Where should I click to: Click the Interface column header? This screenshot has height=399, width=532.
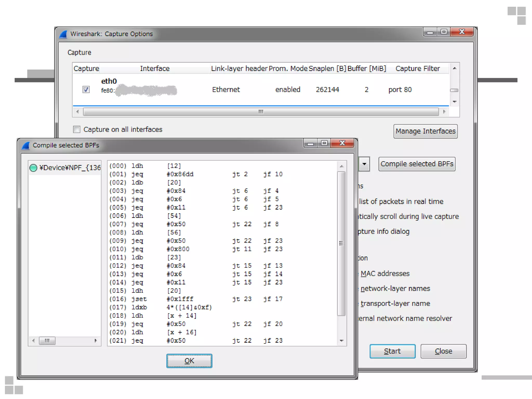click(x=155, y=69)
